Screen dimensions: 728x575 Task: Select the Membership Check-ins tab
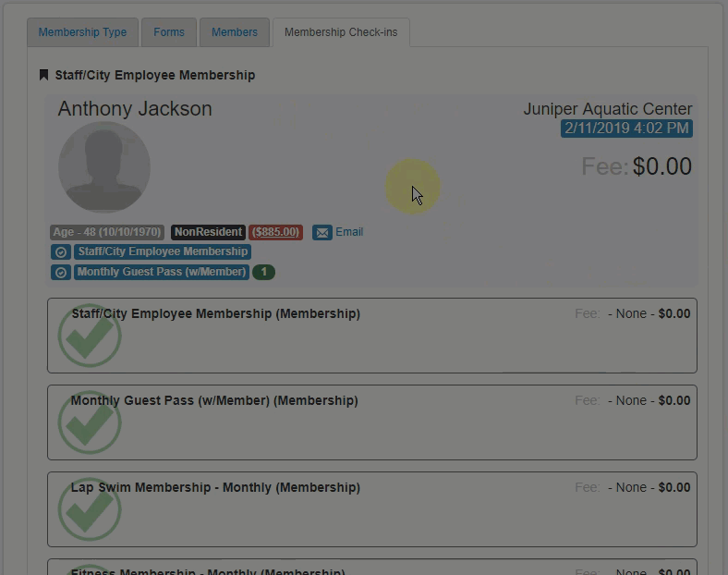(x=341, y=32)
